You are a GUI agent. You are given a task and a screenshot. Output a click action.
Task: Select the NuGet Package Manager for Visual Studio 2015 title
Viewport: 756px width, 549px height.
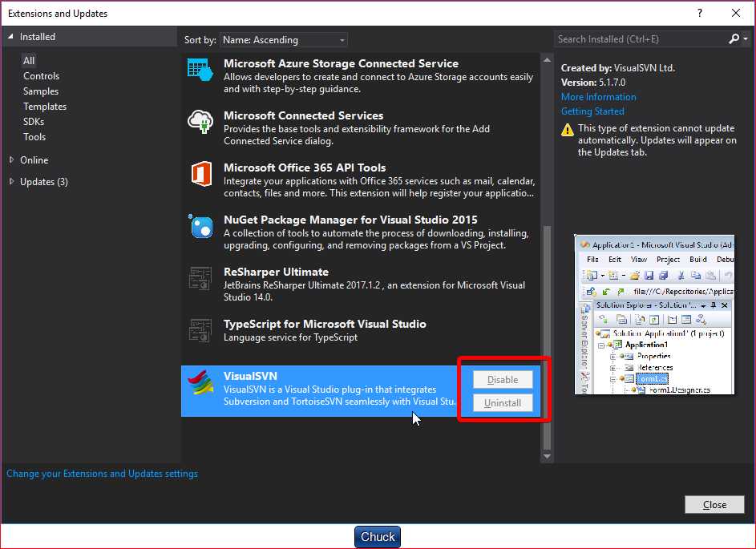point(350,220)
